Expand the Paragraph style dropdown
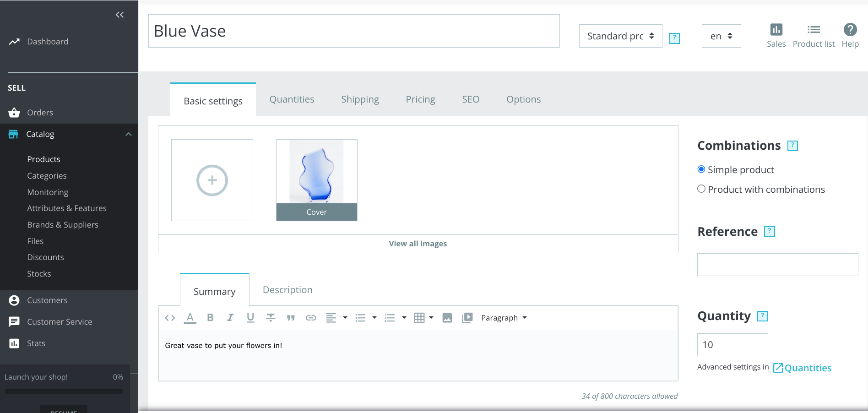Viewport: 868px width, 413px height. tap(504, 318)
